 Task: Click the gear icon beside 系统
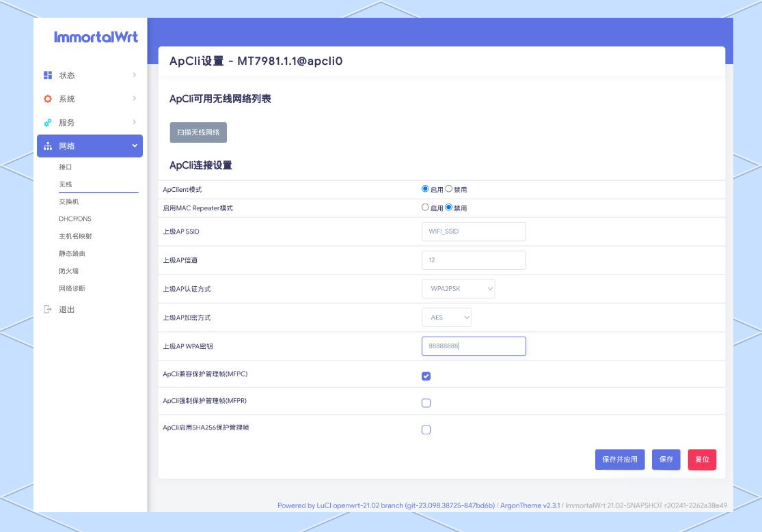click(46, 98)
